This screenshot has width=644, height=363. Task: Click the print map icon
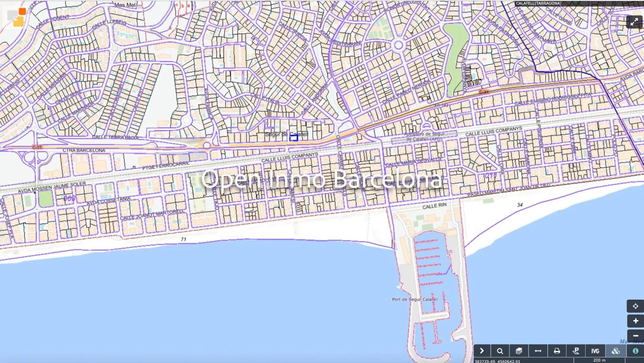557,351
